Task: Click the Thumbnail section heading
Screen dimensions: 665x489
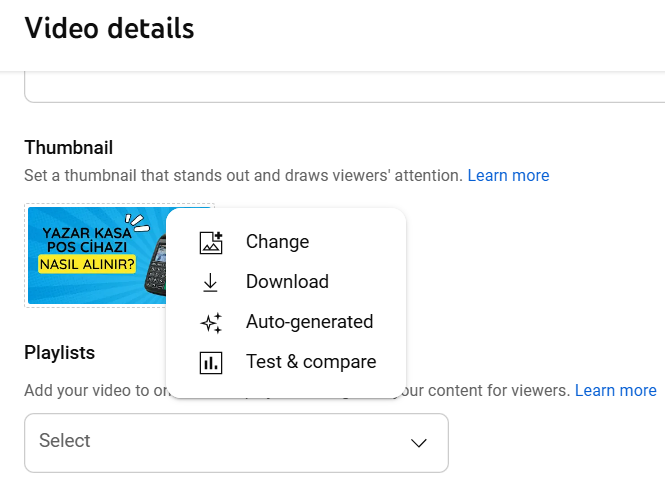Action: (x=69, y=148)
